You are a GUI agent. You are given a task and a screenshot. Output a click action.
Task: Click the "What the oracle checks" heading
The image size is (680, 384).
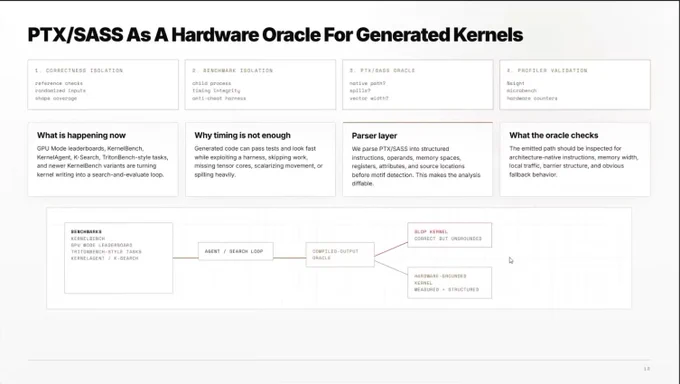[553, 135]
